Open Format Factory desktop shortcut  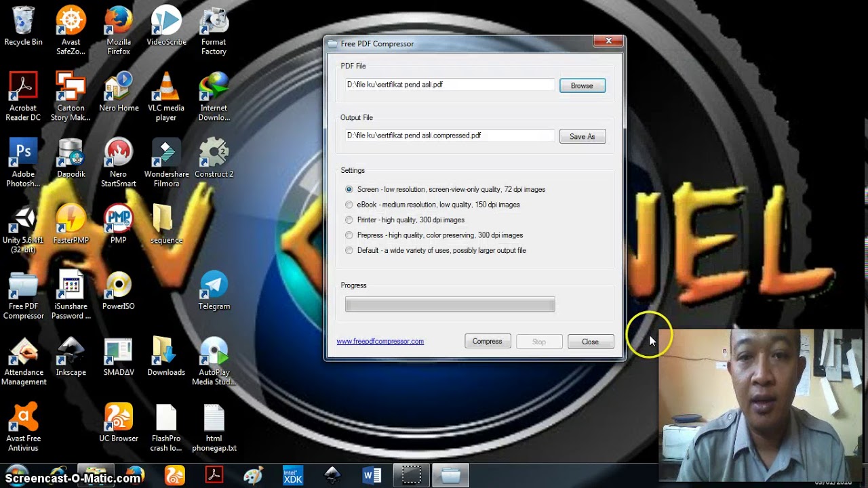point(214,31)
